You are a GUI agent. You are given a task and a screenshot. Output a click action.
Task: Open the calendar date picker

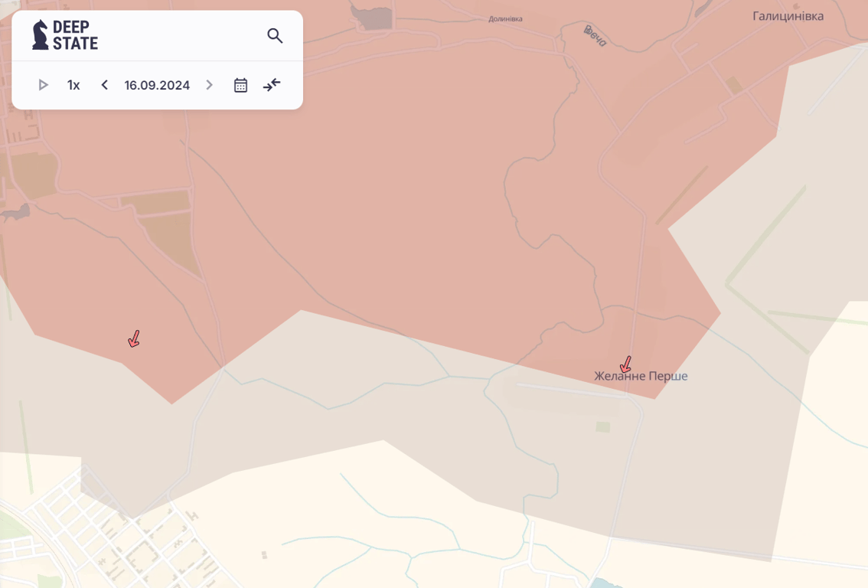(240, 85)
